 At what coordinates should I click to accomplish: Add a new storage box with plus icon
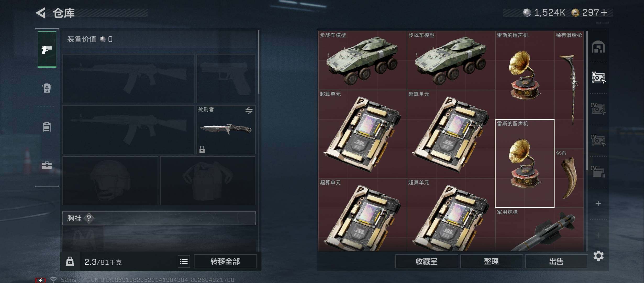(x=598, y=204)
